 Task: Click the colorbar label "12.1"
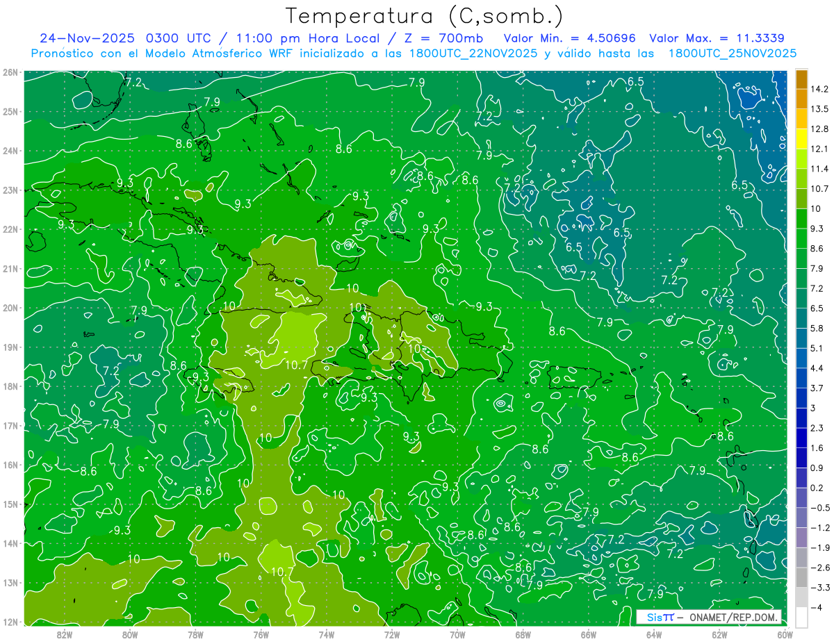(819, 149)
